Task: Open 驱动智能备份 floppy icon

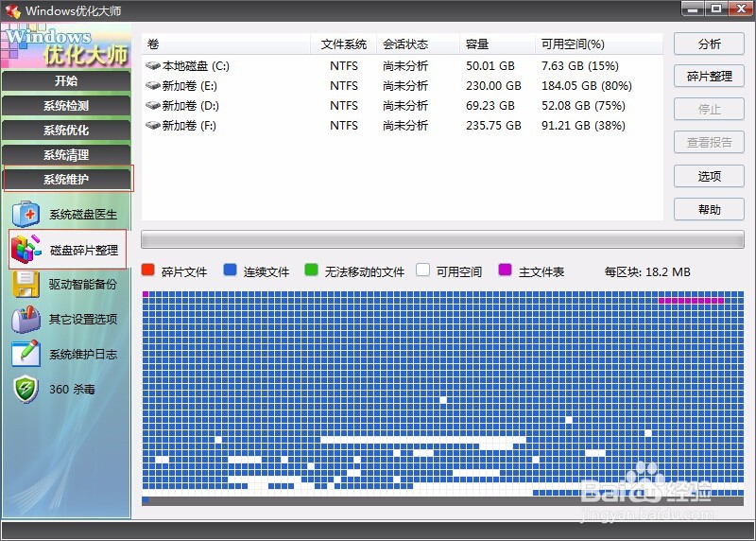Action: pyautogui.click(x=26, y=284)
